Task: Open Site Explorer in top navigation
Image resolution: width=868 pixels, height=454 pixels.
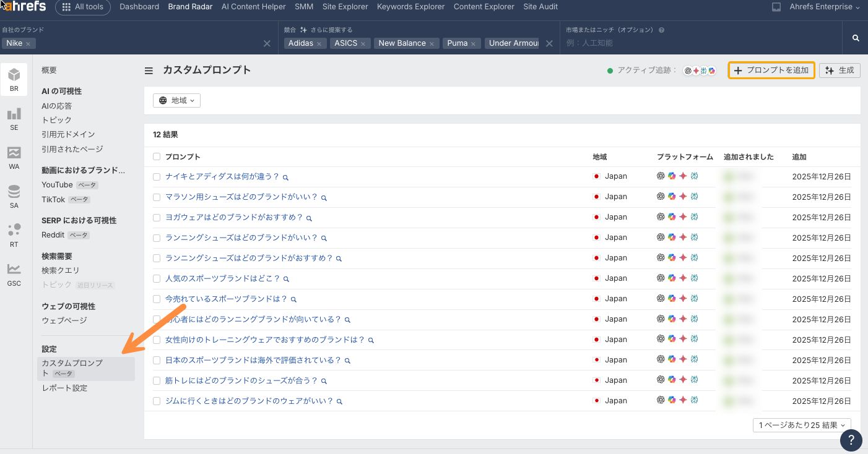Action: pyautogui.click(x=345, y=7)
